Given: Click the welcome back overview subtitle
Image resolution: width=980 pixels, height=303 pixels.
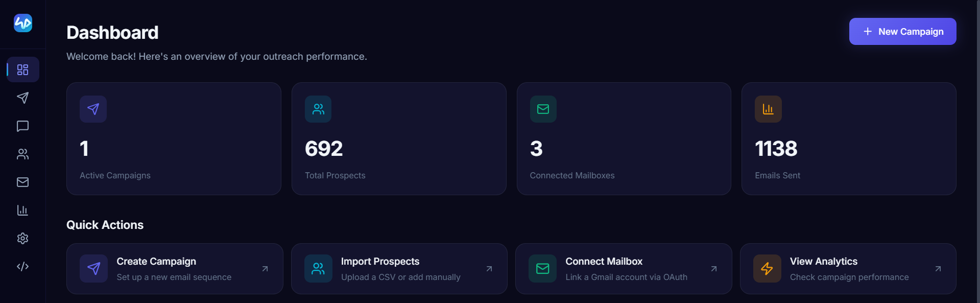Looking at the screenshot, I should click(x=217, y=56).
